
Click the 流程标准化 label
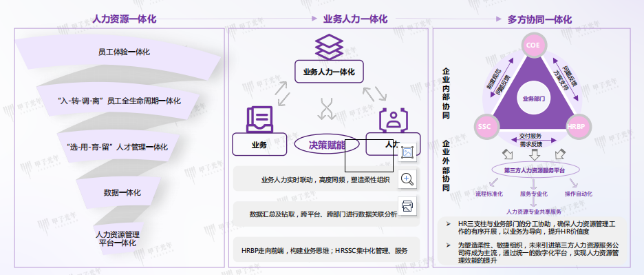tap(489, 194)
